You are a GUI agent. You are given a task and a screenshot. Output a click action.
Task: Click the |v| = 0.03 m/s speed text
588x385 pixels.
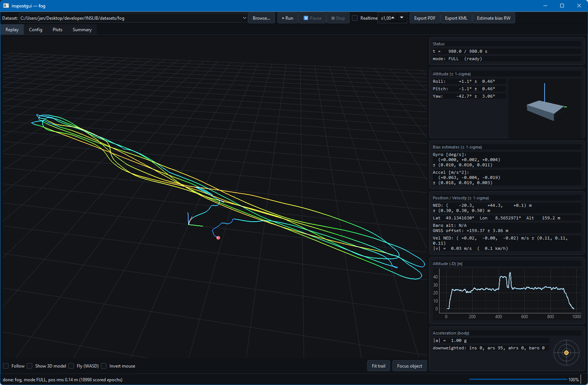[x=470, y=248]
